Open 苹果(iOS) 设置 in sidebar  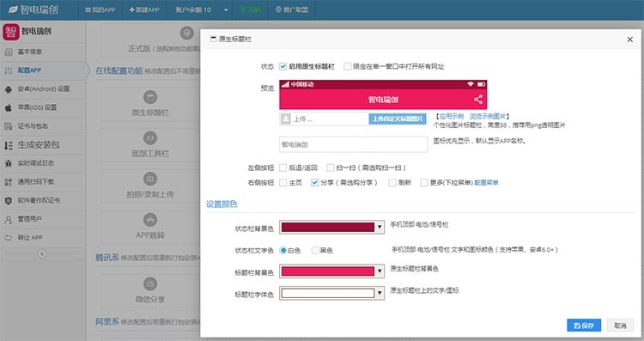click(43, 107)
